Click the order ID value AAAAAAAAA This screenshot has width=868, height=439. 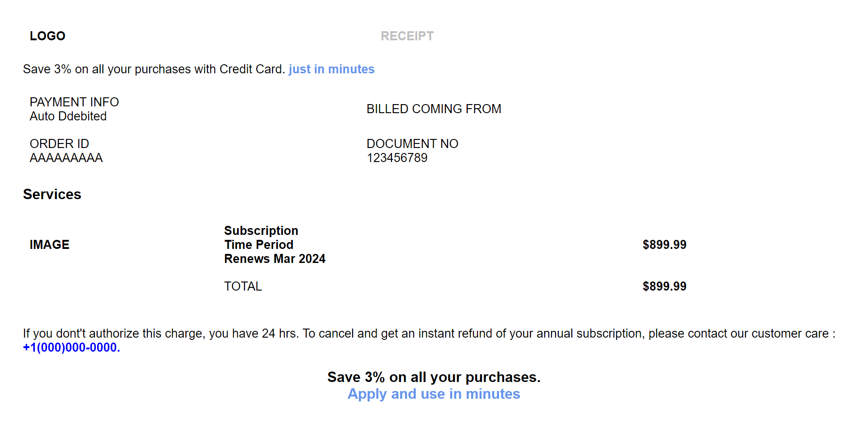[66, 158]
